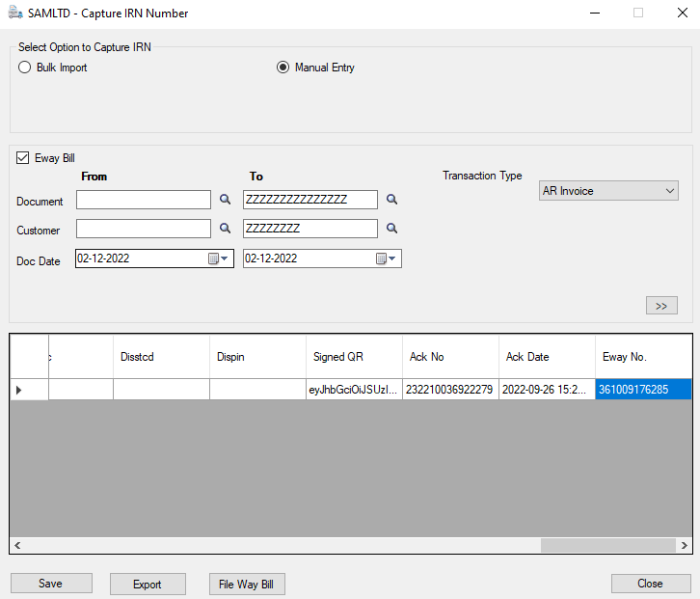Open finder for Document To field
Viewport: 700px width, 599px height.
(391, 200)
